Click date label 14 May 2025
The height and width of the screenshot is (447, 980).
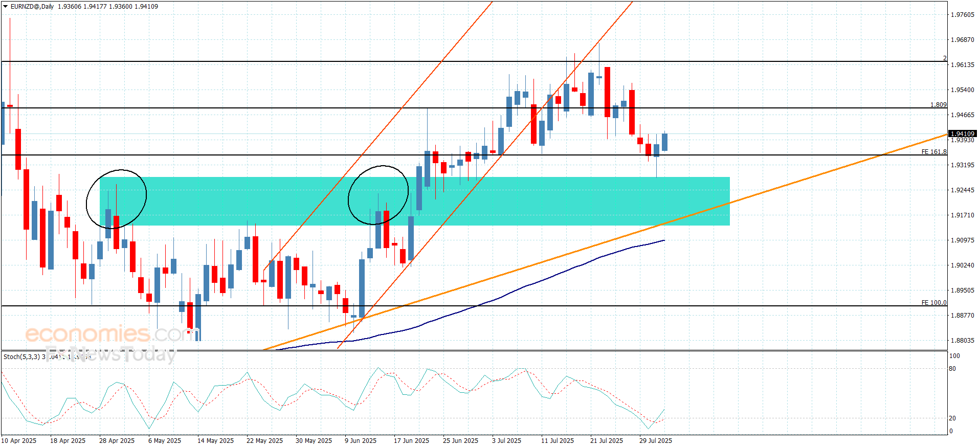pyautogui.click(x=215, y=441)
